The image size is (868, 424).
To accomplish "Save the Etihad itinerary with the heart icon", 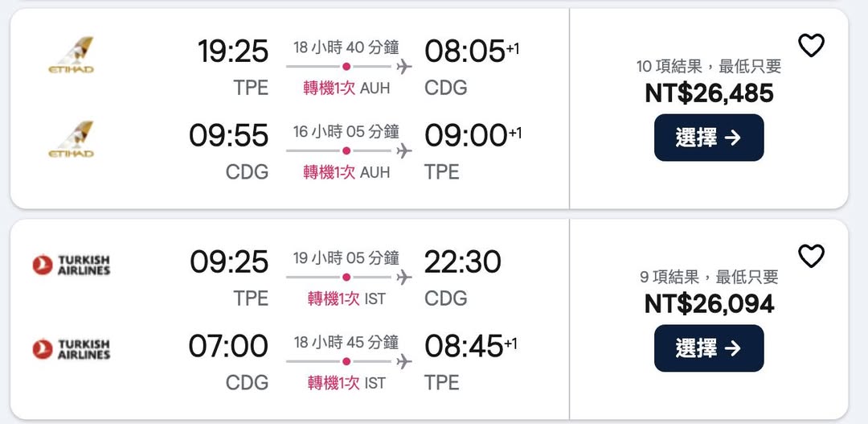I will tap(811, 46).
